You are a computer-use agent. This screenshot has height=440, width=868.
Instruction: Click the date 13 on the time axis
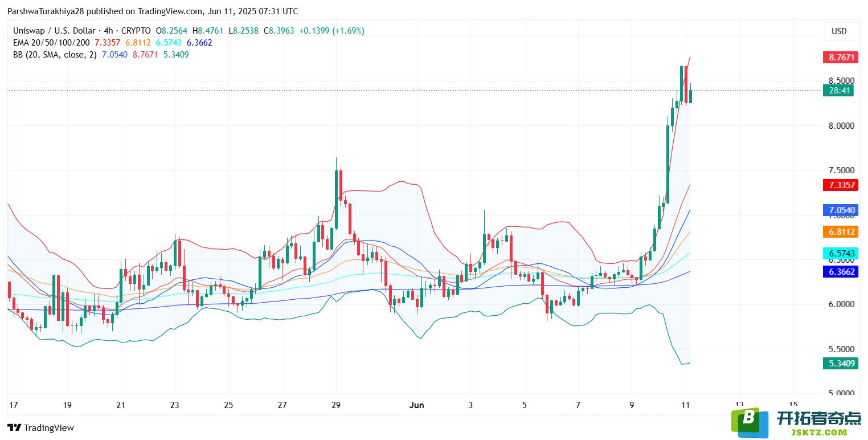pos(739,405)
